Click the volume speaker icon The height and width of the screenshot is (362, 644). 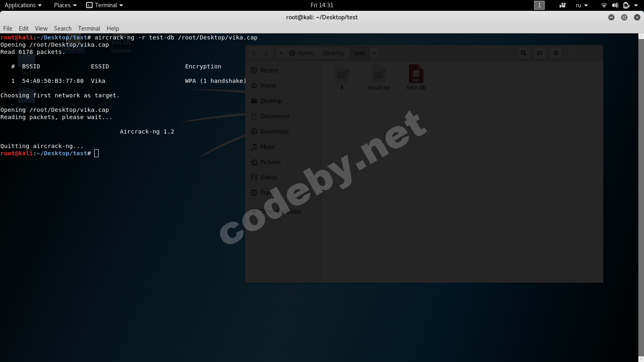point(615,5)
